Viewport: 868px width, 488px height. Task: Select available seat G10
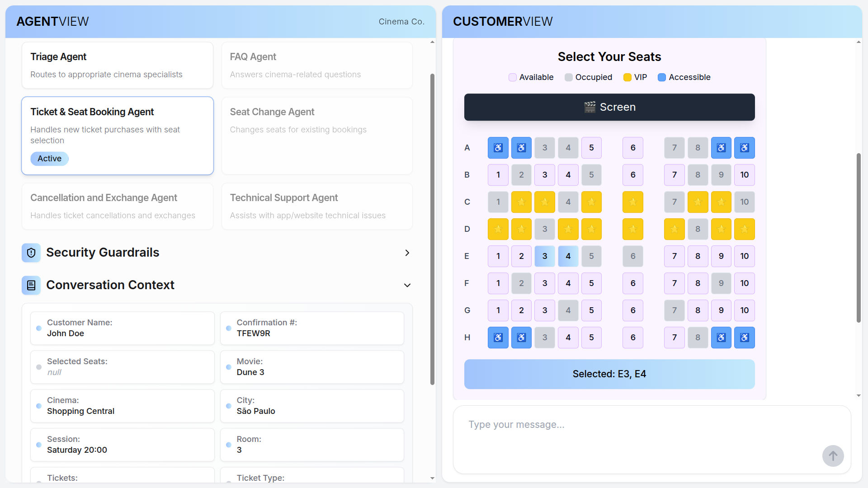pos(744,310)
